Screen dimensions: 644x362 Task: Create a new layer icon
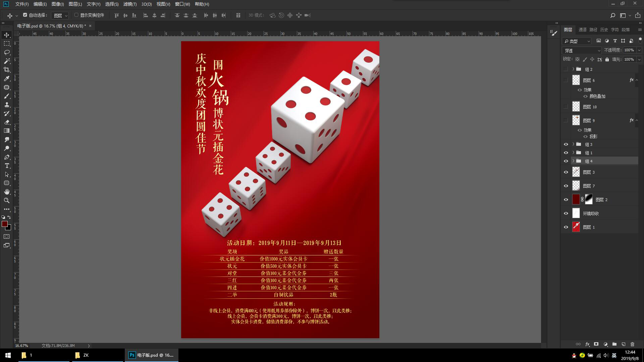[624, 344]
